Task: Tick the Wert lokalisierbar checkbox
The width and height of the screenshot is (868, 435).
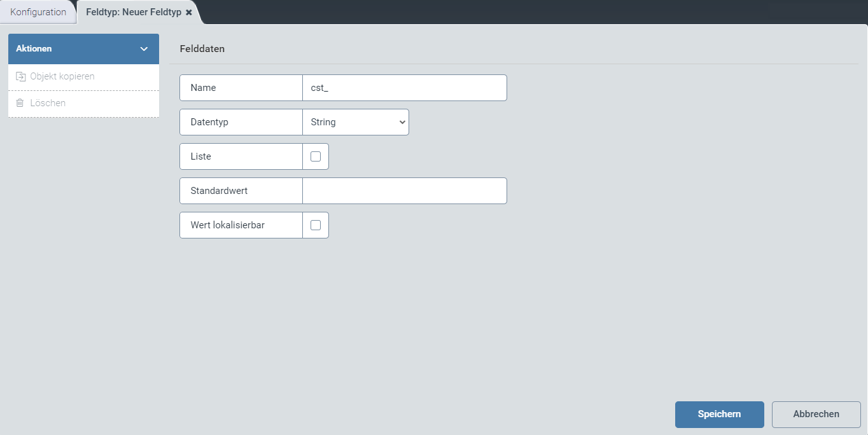Action: [316, 225]
